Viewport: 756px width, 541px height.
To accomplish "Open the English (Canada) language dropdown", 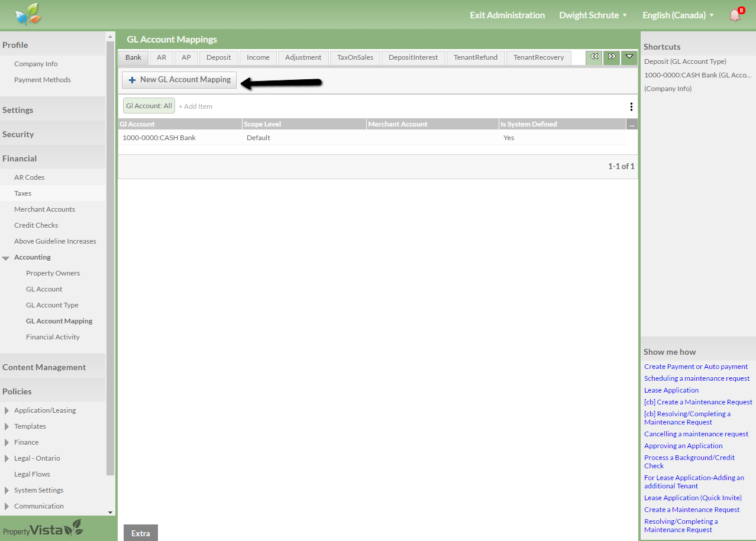I will (x=678, y=15).
